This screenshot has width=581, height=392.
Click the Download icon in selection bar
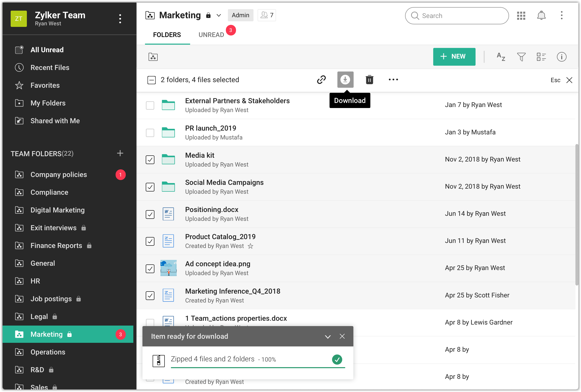[x=345, y=80]
